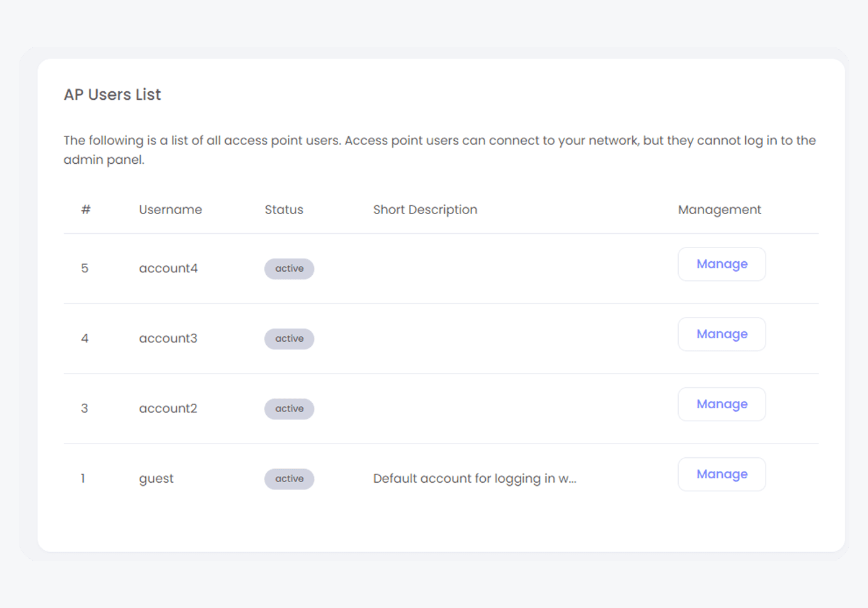Image resolution: width=868 pixels, height=608 pixels.
Task: Click the Username column header
Action: (171, 210)
